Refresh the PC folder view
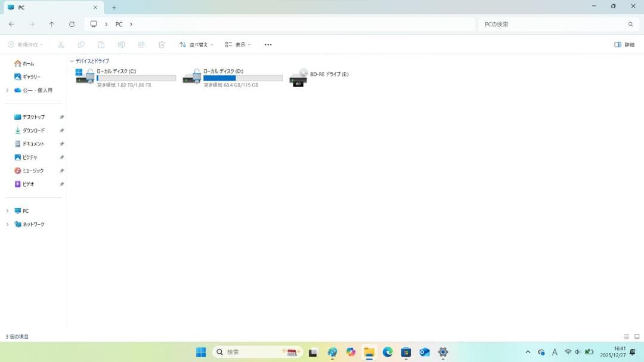 click(72, 24)
